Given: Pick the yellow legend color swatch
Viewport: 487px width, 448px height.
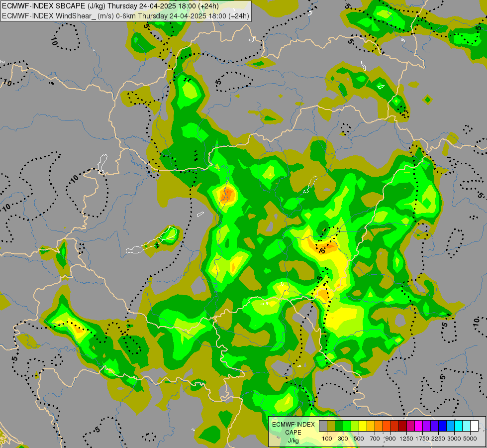Looking at the screenshot, I should click(x=363, y=426).
